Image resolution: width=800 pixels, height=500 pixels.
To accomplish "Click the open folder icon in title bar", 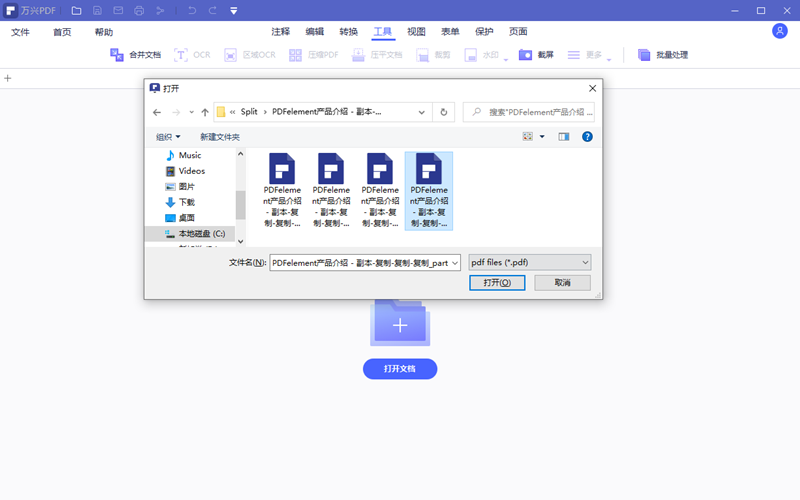I will [76, 10].
